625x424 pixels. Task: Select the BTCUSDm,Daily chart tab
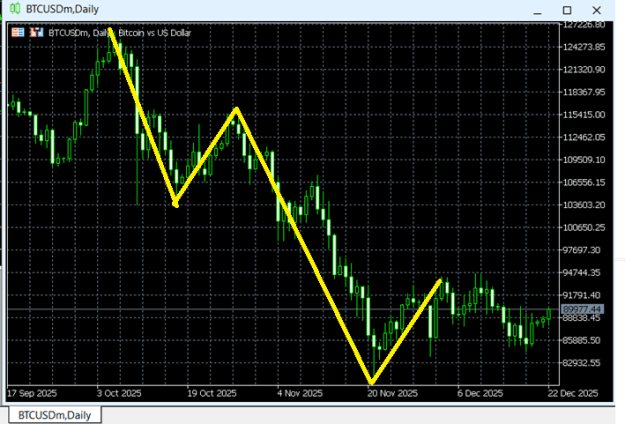(55, 415)
